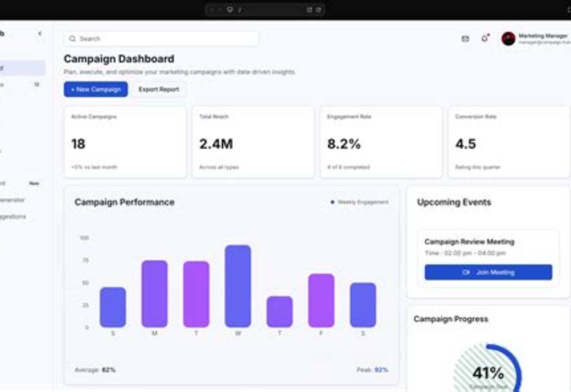Click the chart bar above F
571x392 pixels.
pyautogui.click(x=321, y=300)
